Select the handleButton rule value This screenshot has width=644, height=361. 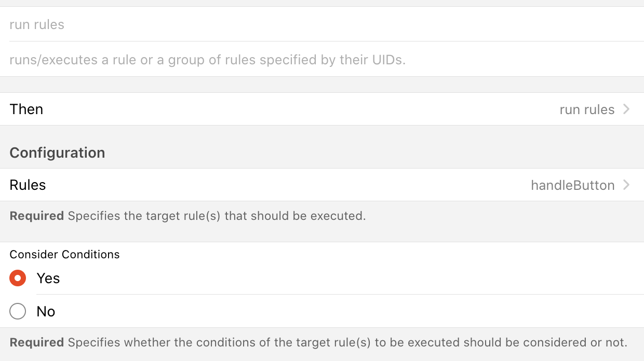(572, 185)
